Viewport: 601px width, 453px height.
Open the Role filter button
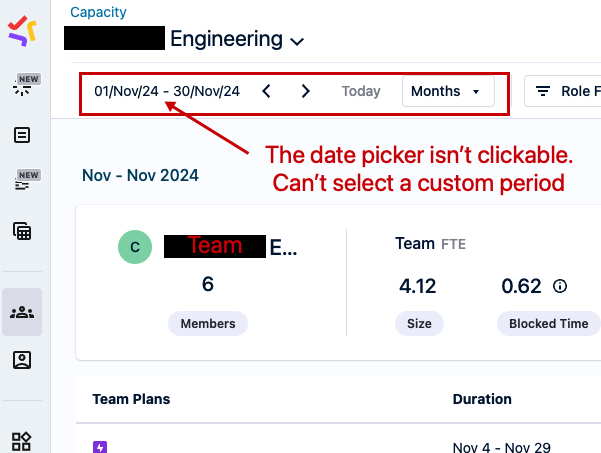point(565,91)
